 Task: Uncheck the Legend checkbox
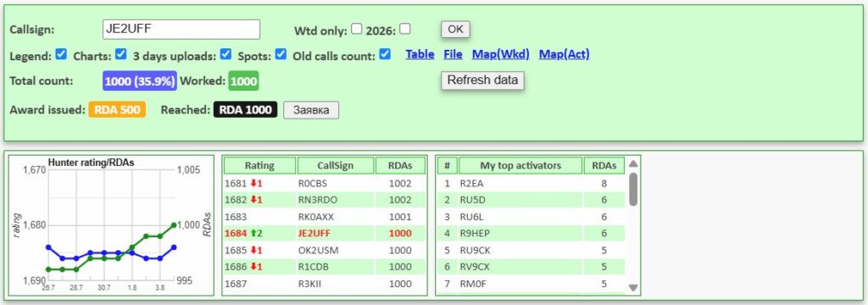coord(61,54)
